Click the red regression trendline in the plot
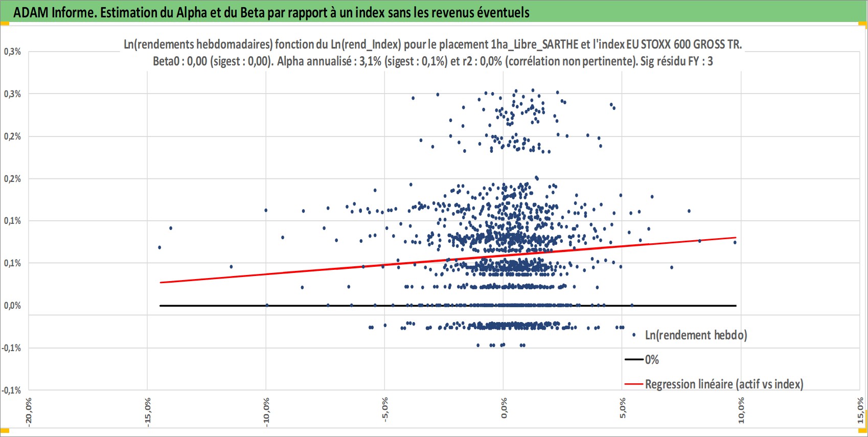The height and width of the screenshot is (437, 868). pos(448,260)
